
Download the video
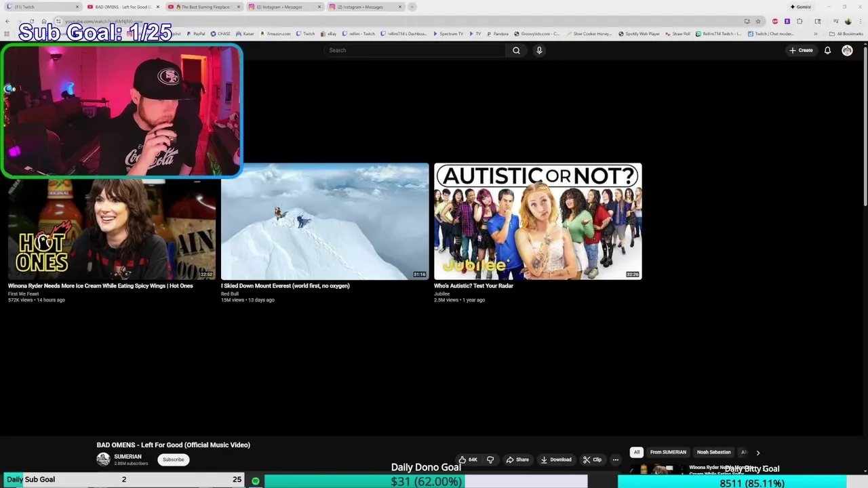click(556, 460)
